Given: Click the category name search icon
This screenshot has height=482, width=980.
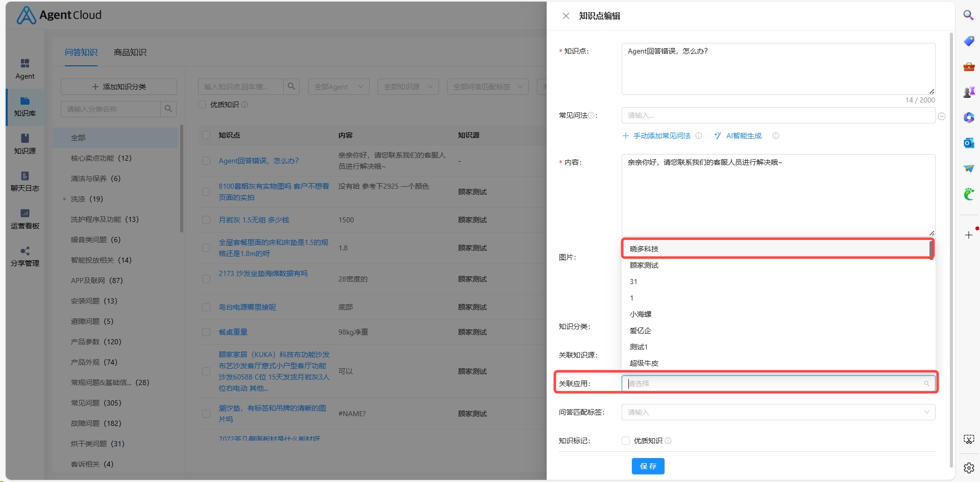Looking at the screenshot, I should point(168,109).
